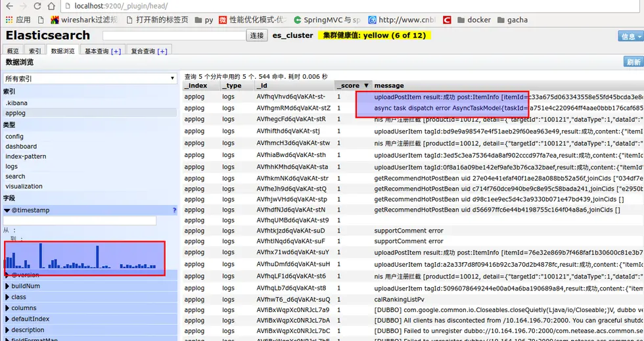Open the 复合查询 tab
Image resolution: width=644 pixels, height=341 pixels.
coord(143,51)
